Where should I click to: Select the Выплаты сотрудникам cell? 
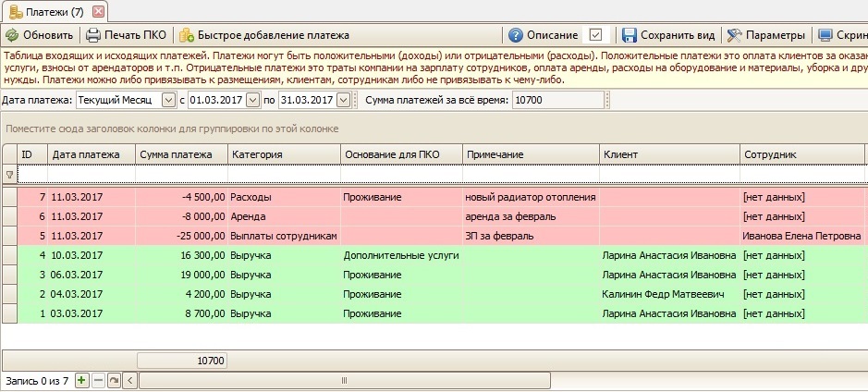[284, 236]
